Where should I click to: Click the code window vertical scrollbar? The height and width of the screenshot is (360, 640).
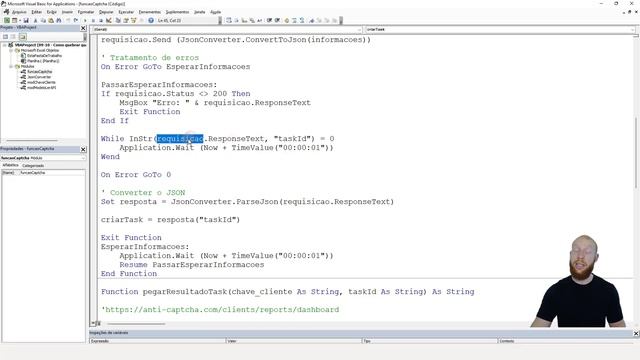coord(636,153)
